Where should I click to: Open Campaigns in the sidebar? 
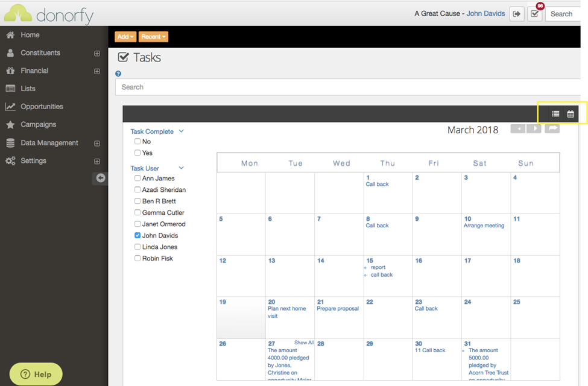coord(38,124)
